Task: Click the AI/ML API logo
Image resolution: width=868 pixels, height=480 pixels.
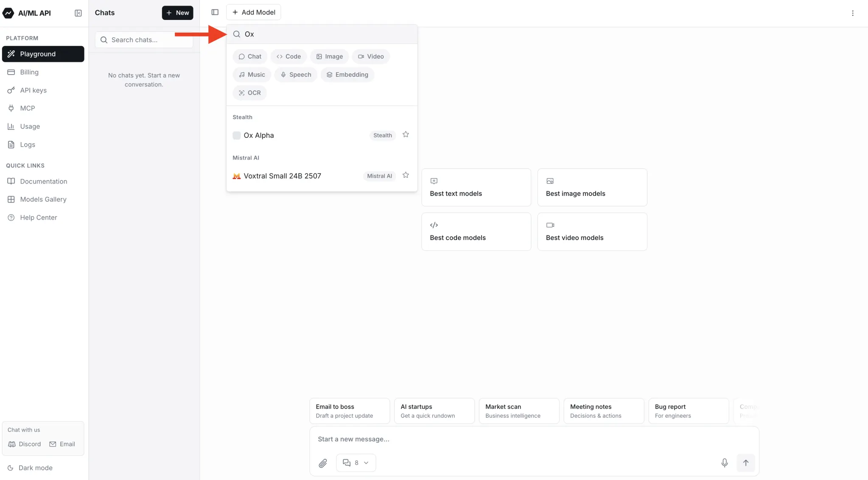Action: pos(27,13)
